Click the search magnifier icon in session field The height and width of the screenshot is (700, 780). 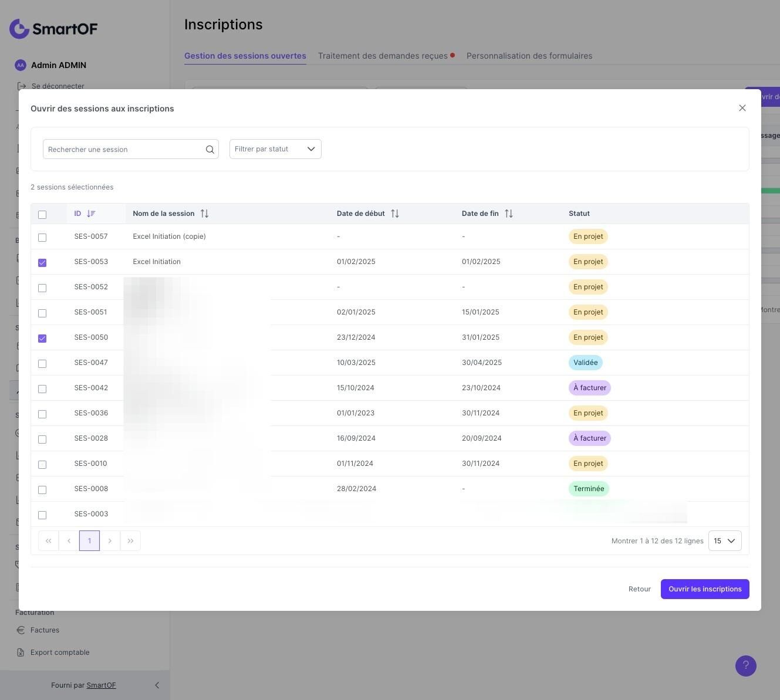coord(210,150)
